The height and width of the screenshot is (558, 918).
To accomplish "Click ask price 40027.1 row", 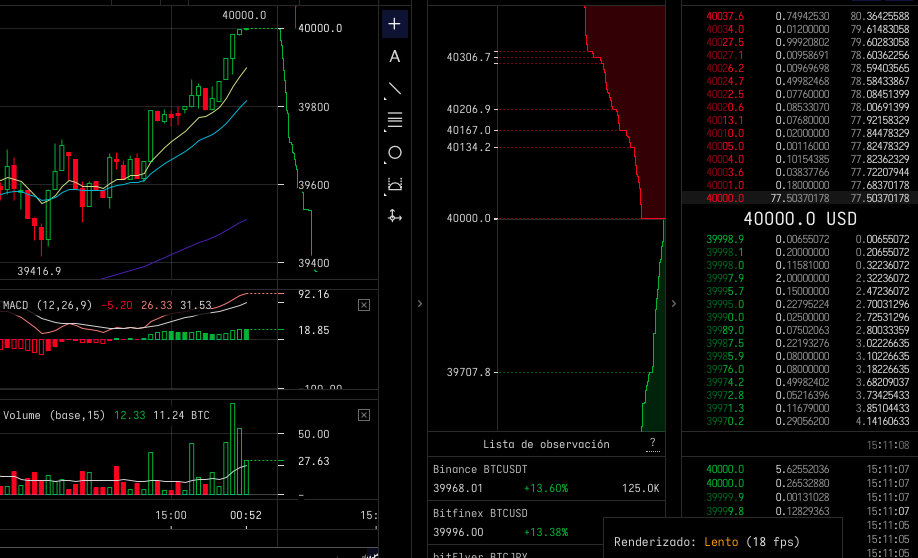I will 799,55.
